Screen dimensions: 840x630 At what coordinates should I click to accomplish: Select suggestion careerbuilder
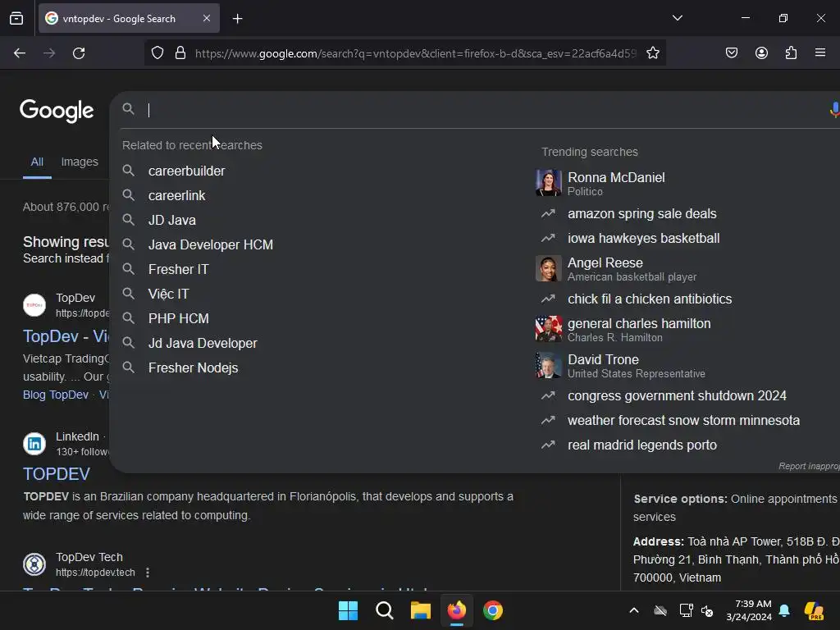point(186,171)
